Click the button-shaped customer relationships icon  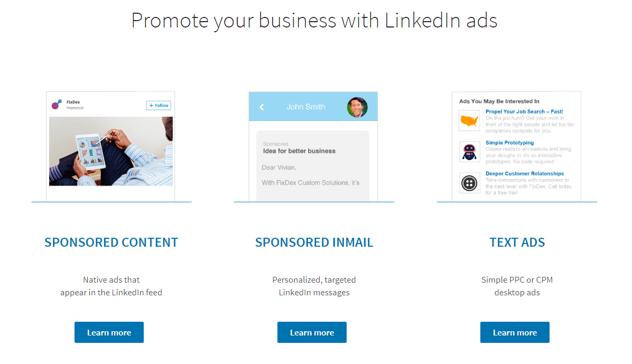469,183
